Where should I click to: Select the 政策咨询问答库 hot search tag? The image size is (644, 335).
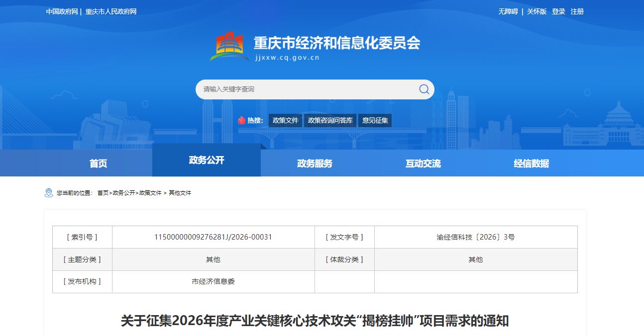[330, 120]
